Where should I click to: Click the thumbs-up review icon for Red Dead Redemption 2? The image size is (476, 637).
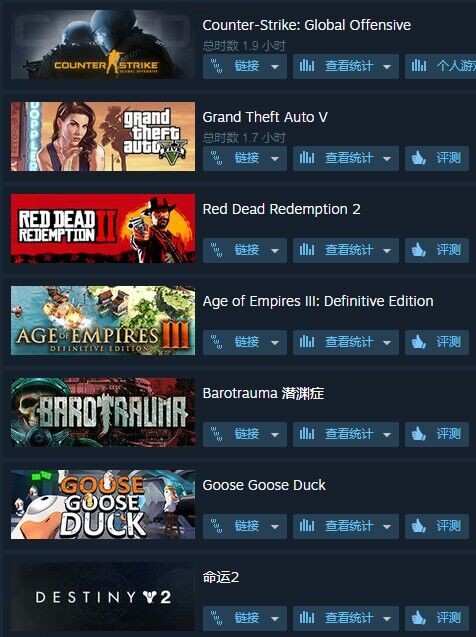pyautogui.click(x=419, y=250)
